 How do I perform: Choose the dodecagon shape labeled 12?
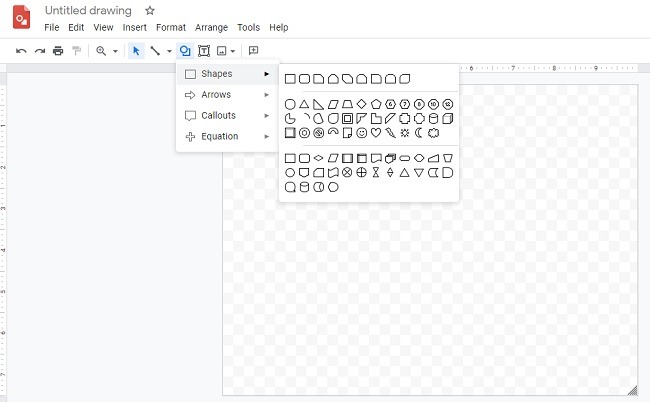[448, 104]
